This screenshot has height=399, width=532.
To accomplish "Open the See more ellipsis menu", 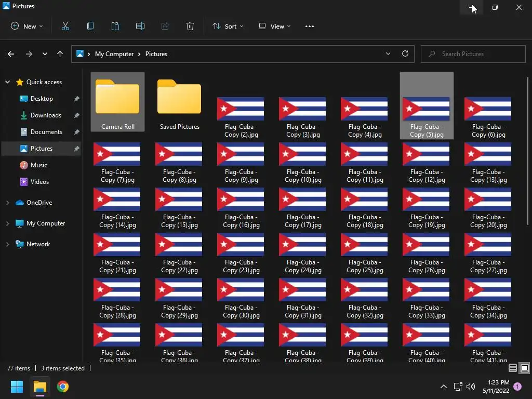I will tap(310, 26).
